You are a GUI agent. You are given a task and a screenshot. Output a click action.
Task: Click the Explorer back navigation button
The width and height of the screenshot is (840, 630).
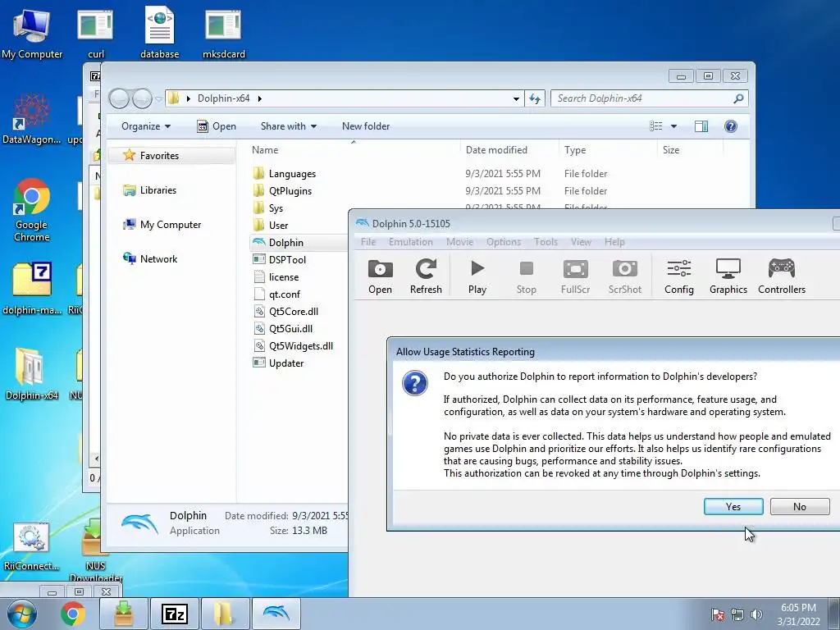click(x=119, y=98)
